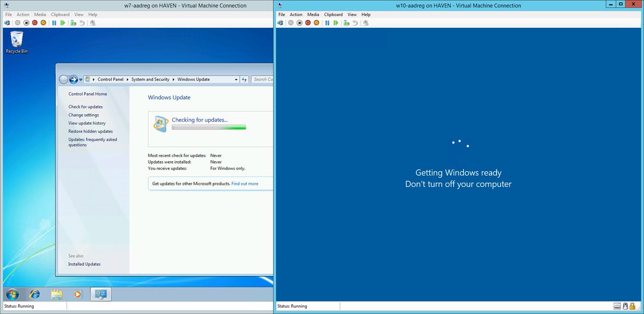Click the Search Control Panel field

[x=262, y=79]
